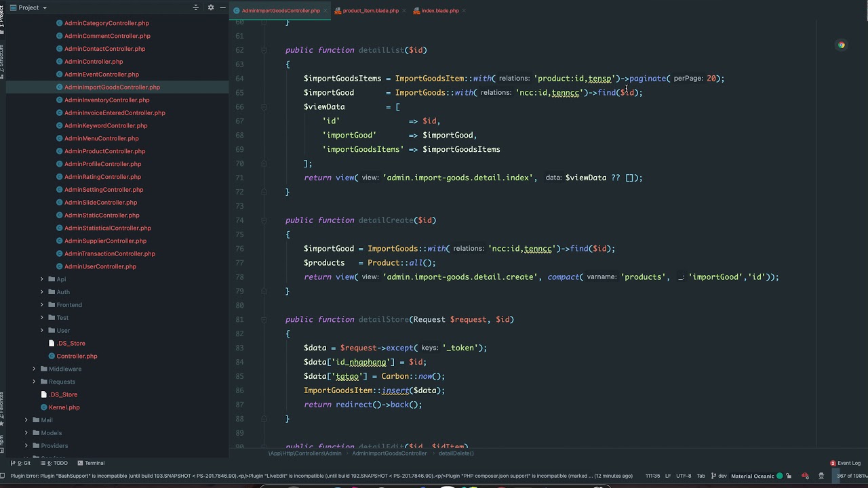Expand the Auth folder

click(x=42, y=292)
